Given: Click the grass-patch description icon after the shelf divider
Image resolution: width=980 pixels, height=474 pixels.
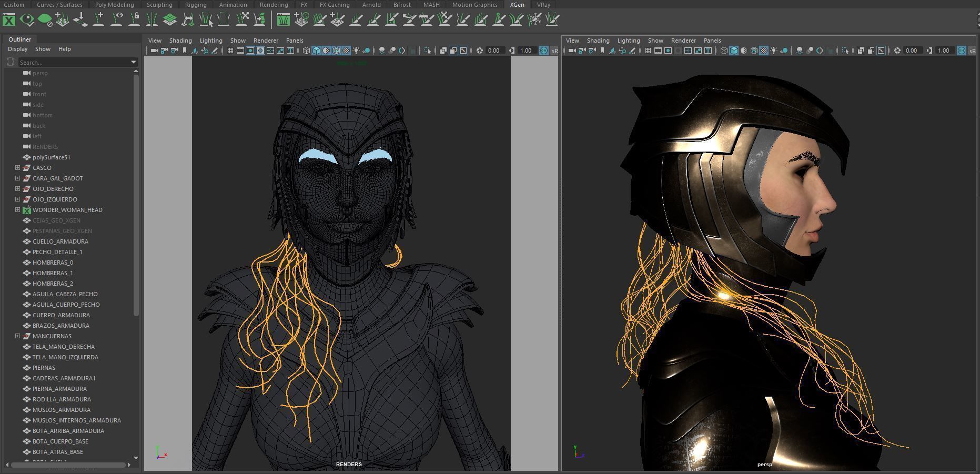Looking at the screenshot, I should (283, 20).
